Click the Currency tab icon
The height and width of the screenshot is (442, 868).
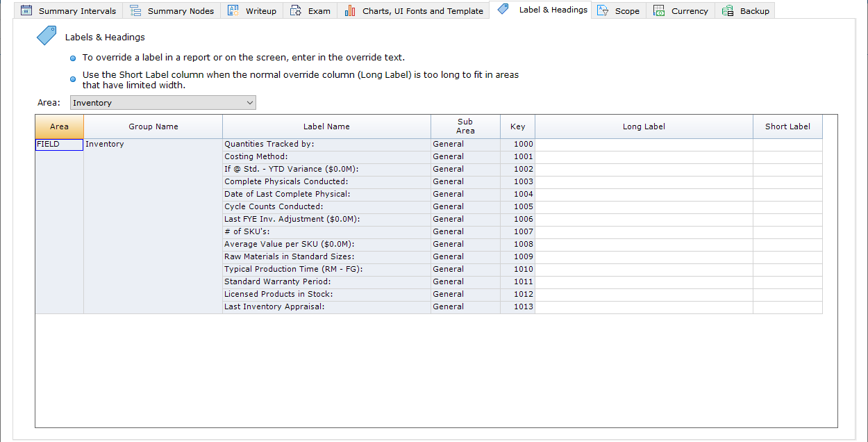coord(659,11)
